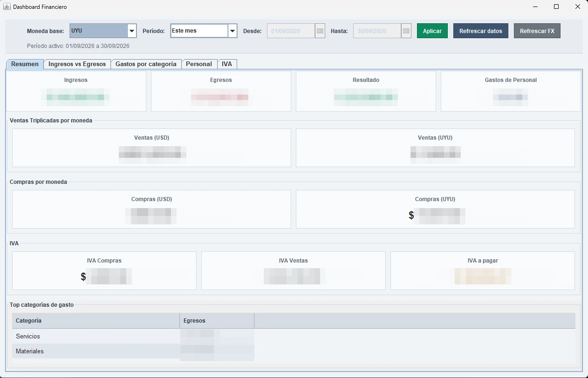The image size is (588, 378).
Task: Switch to the Personal tab
Action: (199, 64)
